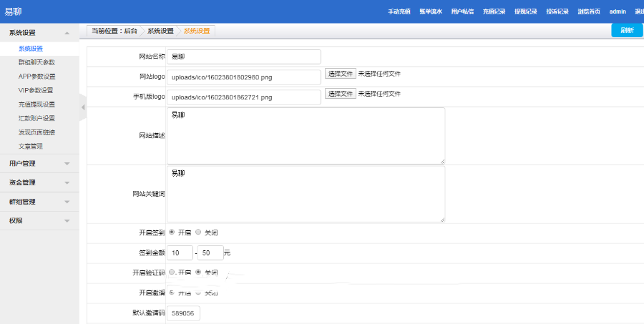Expand the 权限 sidebar section
The image size is (644, 324).
39,220
